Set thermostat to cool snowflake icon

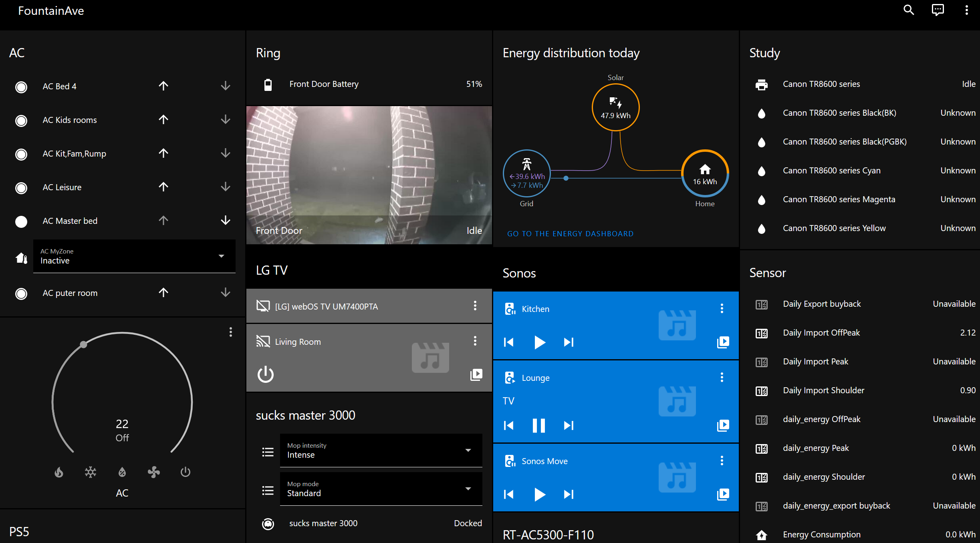point(91,473)
